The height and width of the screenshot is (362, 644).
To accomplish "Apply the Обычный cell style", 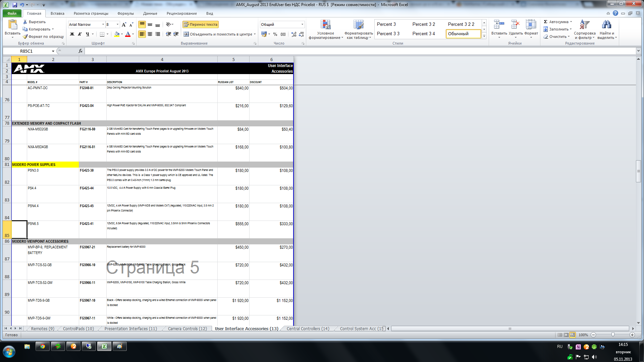I will pyautogui.click(x=463, y=34).
